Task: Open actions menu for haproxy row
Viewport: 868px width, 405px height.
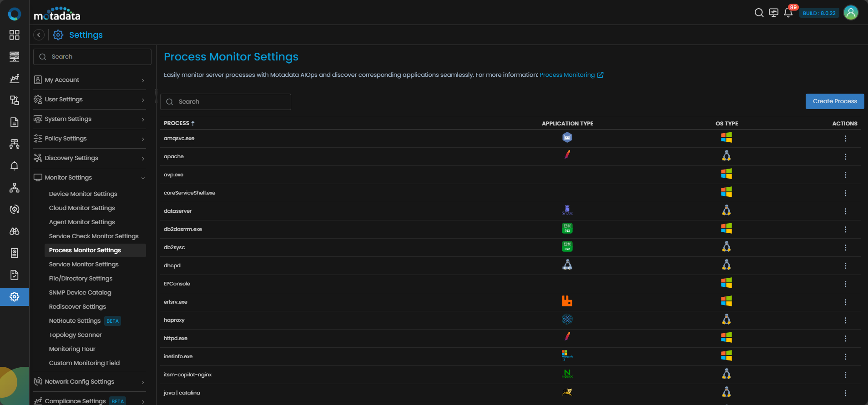Action: [845, 320]
